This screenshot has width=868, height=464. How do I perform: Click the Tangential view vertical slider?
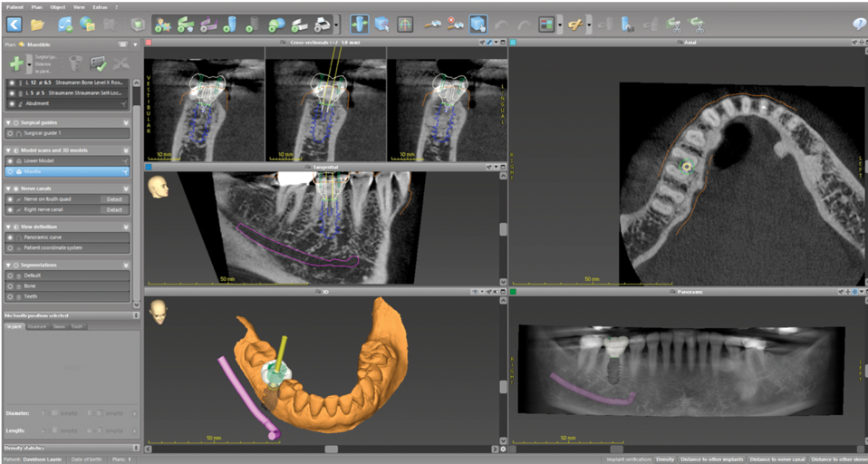(x=502, y=229)
